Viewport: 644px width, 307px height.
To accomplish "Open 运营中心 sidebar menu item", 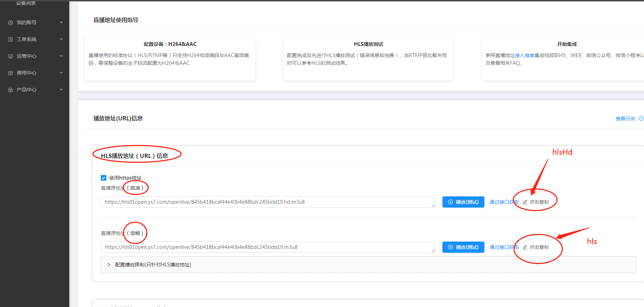I will [x=27, y=56].
